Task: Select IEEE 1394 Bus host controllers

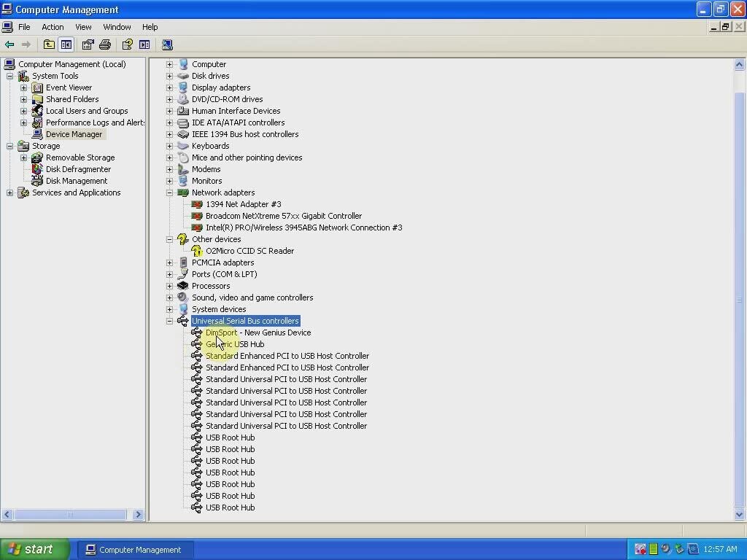Action: tap(245, 134)
